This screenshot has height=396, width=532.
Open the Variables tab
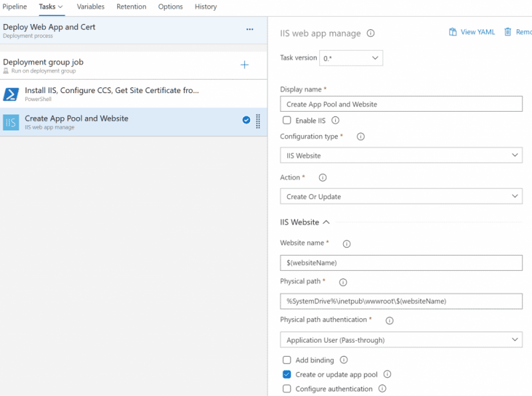[90, 7]
